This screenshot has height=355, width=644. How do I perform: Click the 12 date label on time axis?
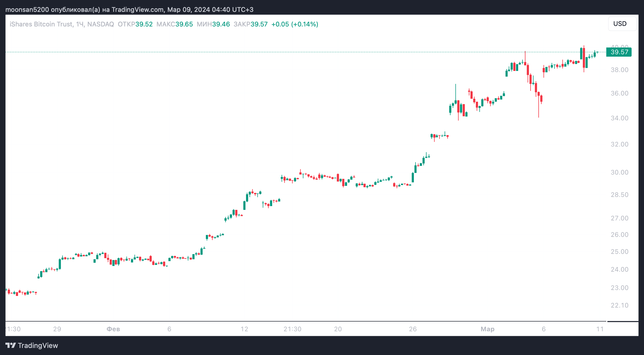point(244,329)
